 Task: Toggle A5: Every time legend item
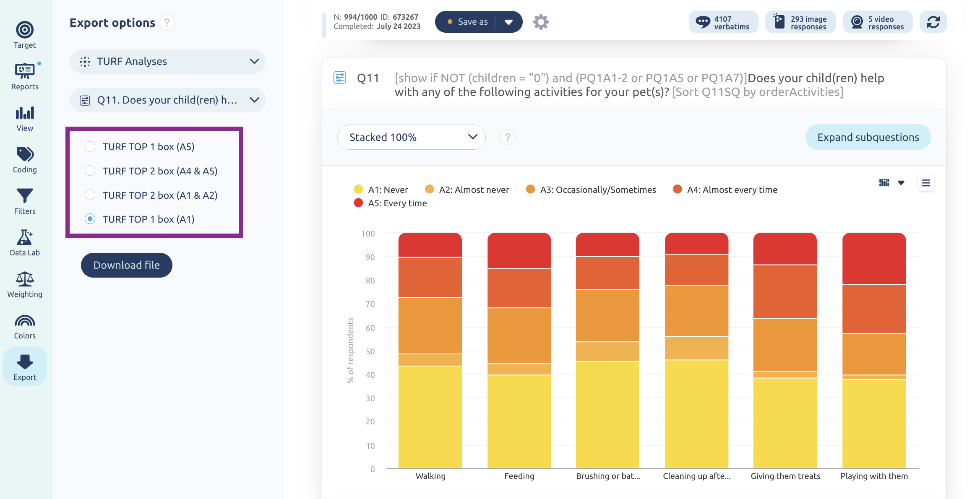pyautogui.click(x=390, y=203)
